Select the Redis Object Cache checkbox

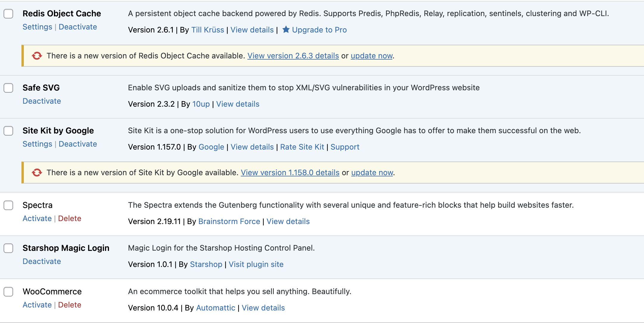[8, 14]
